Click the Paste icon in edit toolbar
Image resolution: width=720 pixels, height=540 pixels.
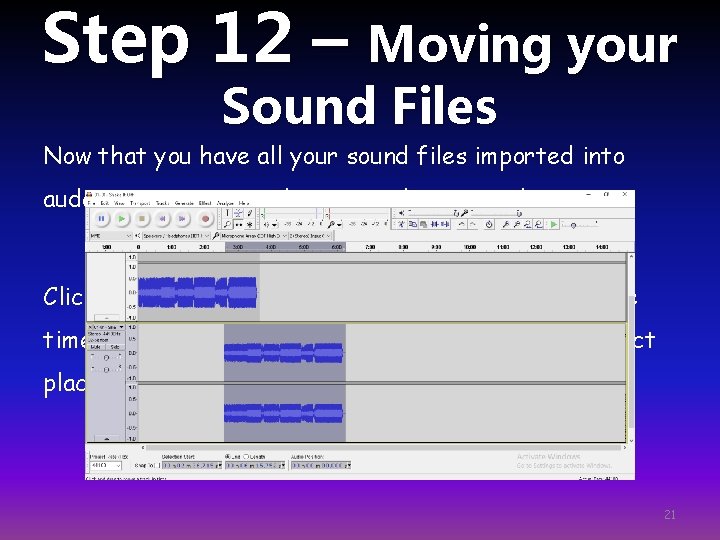click(x=423, y=224)
